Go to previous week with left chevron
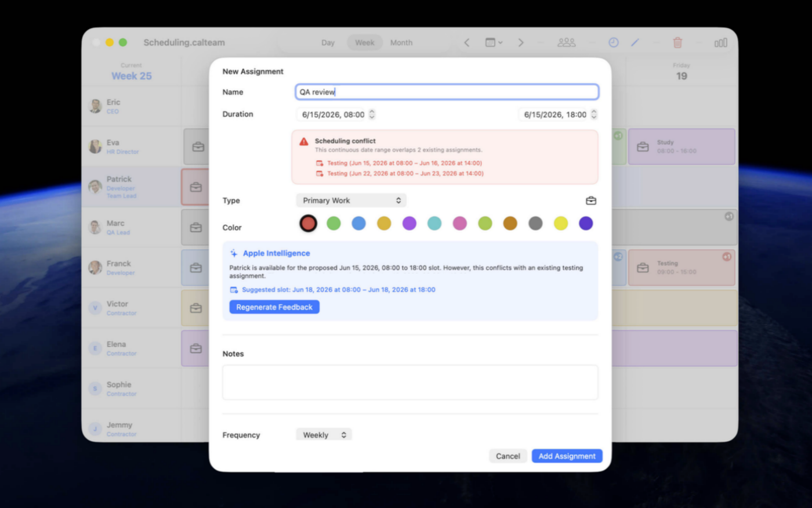This screenshot has width=812, height=508. (x=467, y=42)
